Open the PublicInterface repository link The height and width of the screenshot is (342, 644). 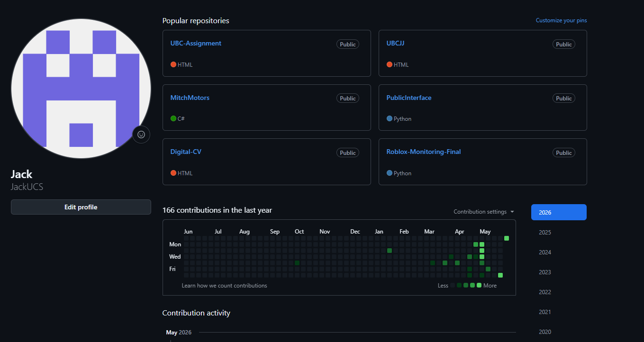[409, 98]
